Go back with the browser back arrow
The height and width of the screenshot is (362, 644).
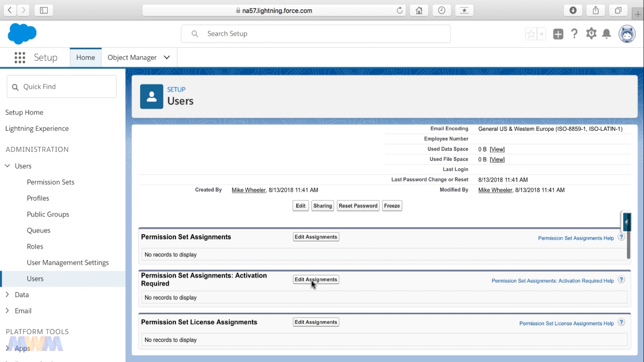click(10, 10)
